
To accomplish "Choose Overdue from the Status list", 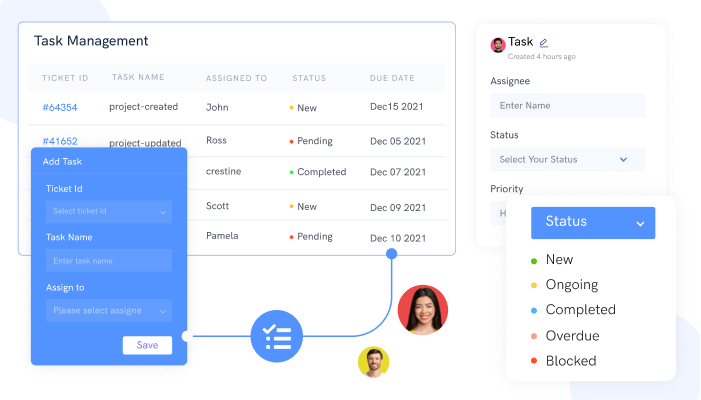I will (572, 336).
